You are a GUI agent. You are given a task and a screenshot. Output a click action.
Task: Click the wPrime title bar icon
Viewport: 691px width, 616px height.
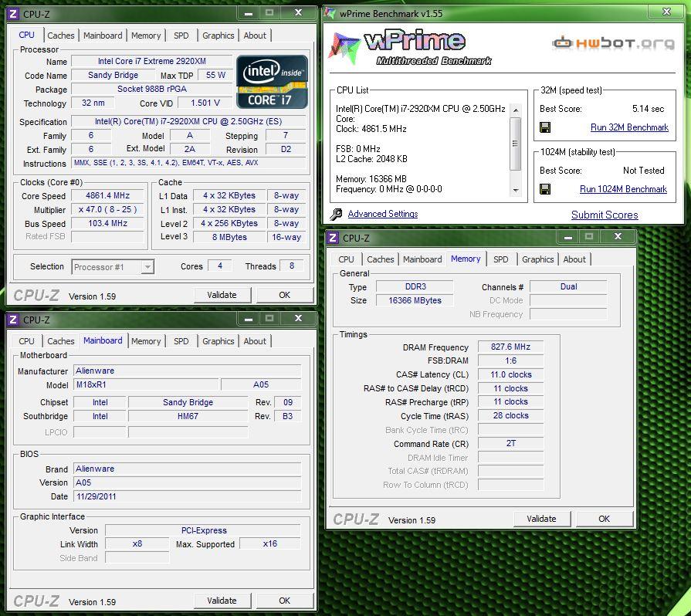330,13
